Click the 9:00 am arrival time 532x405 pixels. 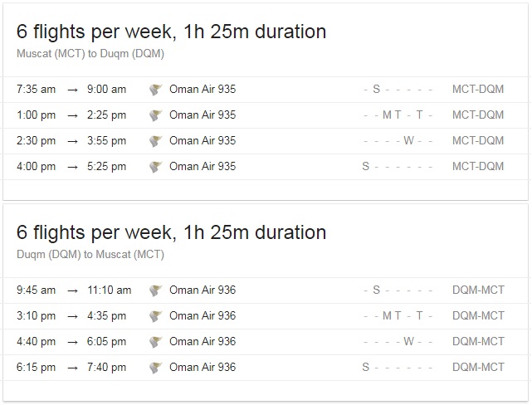[106, 89]
